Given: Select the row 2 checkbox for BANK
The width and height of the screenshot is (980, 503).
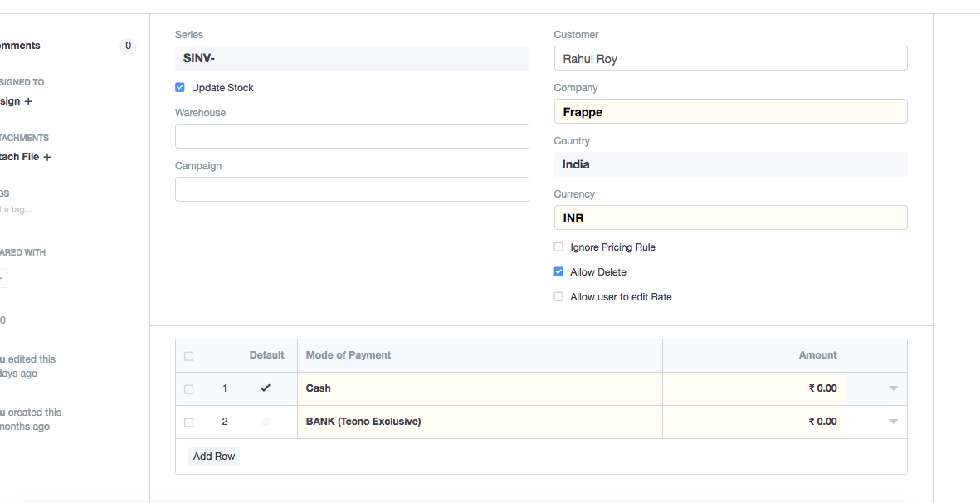Looking at the screenshot, I should coord(189,422).
